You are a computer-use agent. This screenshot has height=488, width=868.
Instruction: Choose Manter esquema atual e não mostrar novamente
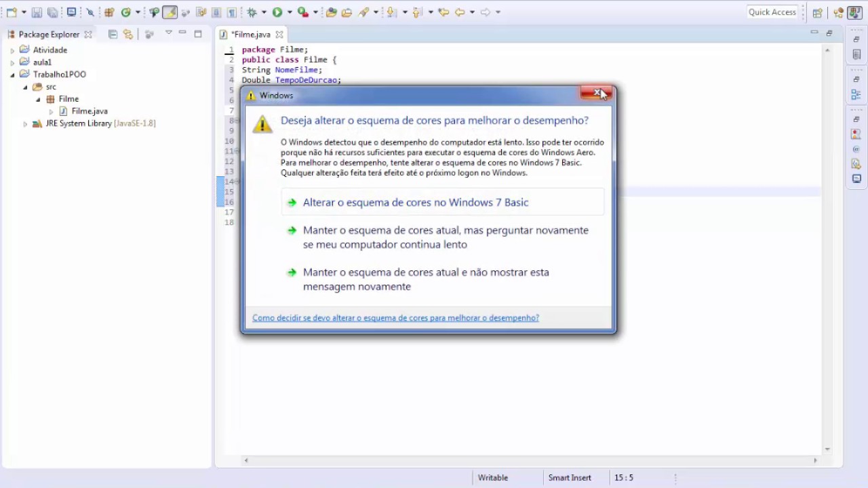click(x=442, y=279)
